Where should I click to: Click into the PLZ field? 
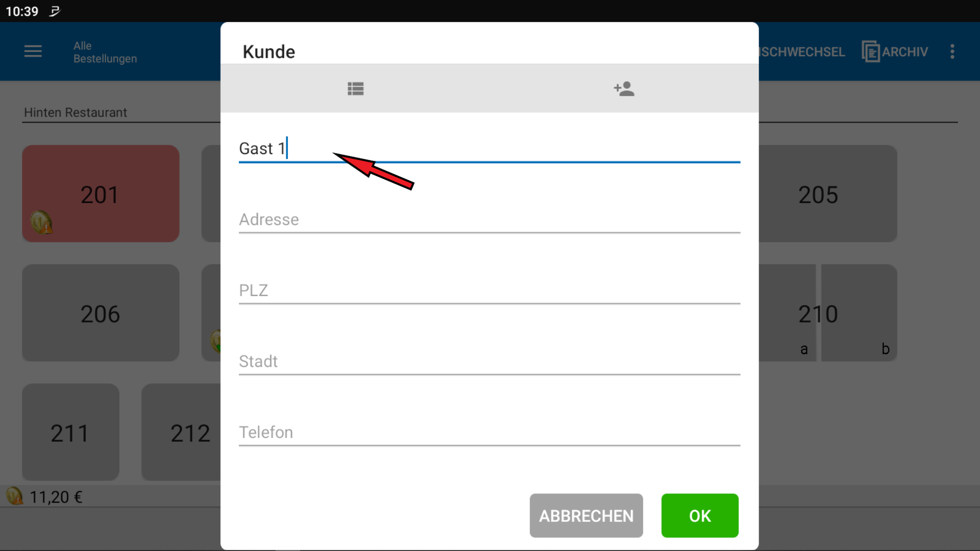click(x=489, y=291)
